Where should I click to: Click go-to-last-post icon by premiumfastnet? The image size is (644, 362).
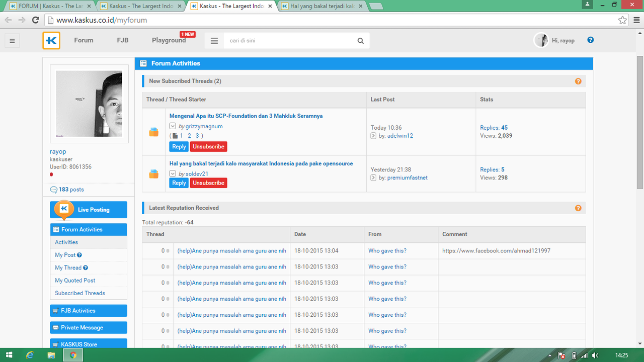373,177
